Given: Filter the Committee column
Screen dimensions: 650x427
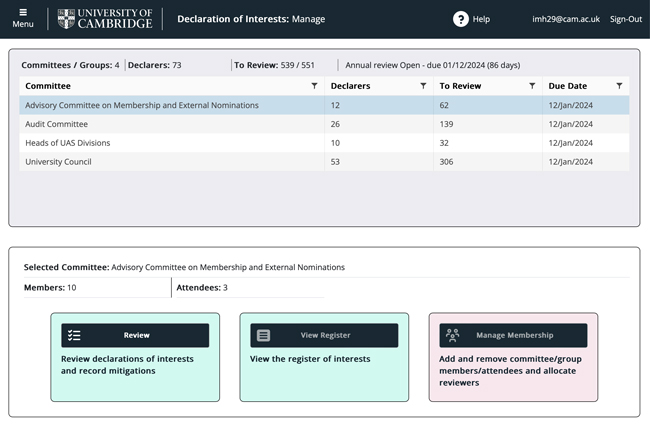Looking at the screenshot, I should click(314, 86).
